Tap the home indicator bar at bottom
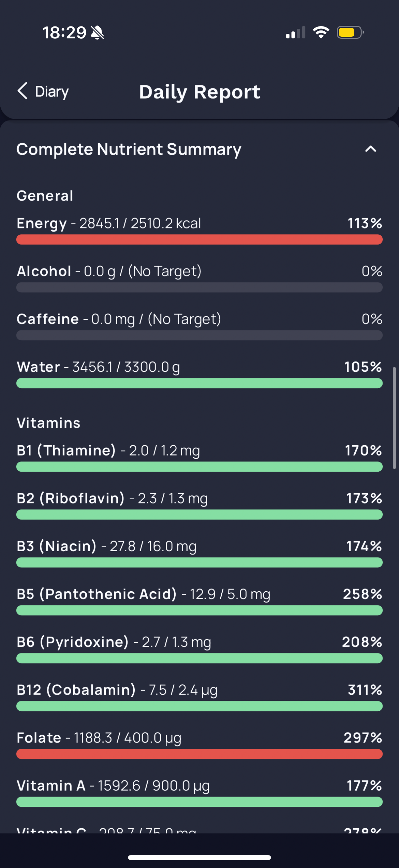Image resolution: width=399 pixels, height=868 pixels. point(199,857)
